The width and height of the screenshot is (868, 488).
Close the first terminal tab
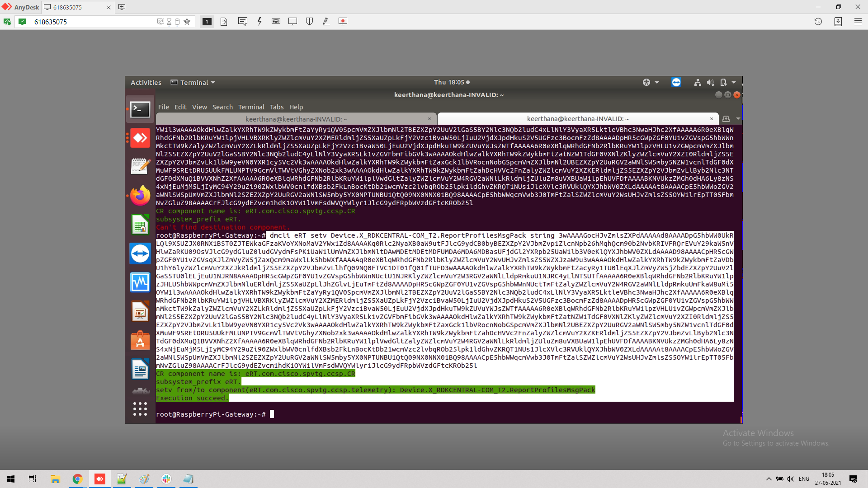[429, 119]
